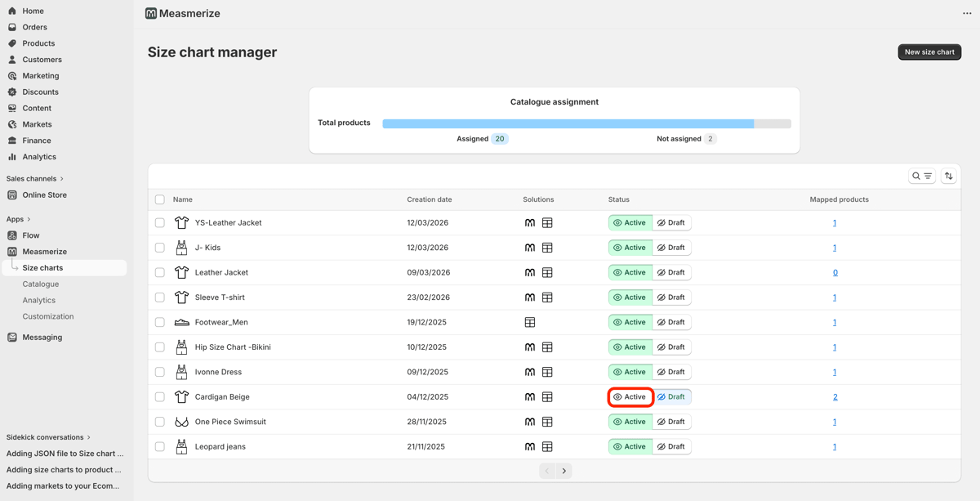Expand the Apps section chevron
980x501 pixels.
coord(29,219)
